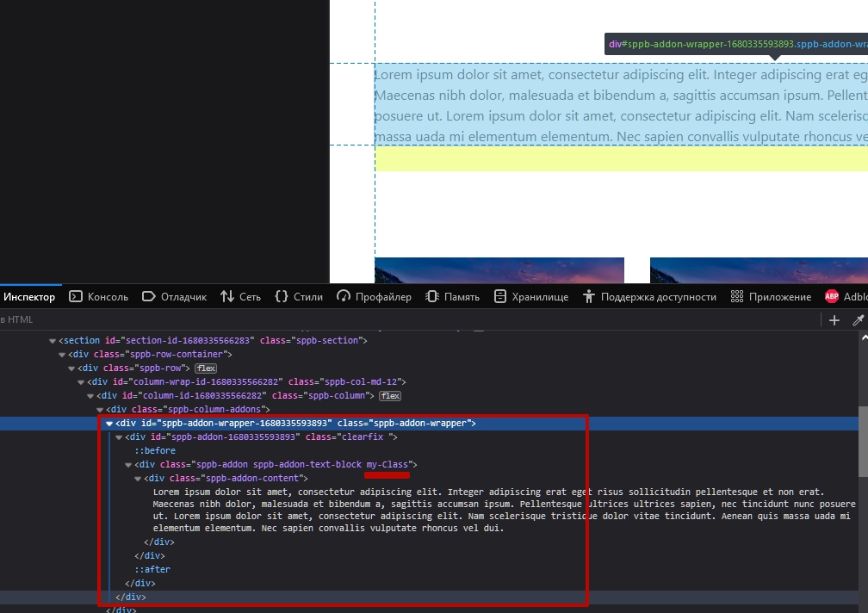Collapse the section-id-1680335566283 section node
The width and height of the screenshot is (868, 613).
[x=53, y=341]
